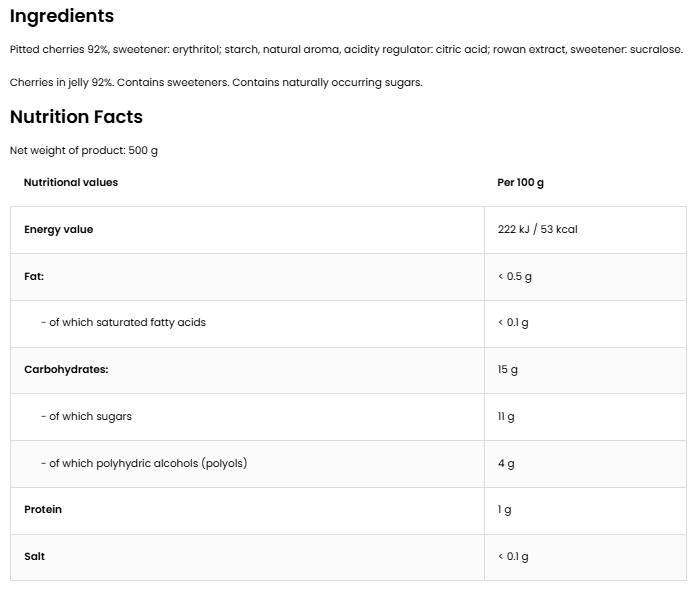Select the pitted cherries ingredients list text
Image resolution: width=698 pixels, height=597 pixels.
point(346,49)
